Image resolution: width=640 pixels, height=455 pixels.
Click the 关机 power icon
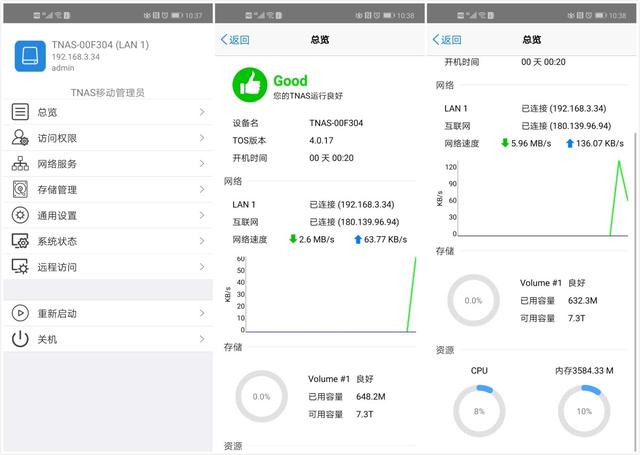[20, 339]
